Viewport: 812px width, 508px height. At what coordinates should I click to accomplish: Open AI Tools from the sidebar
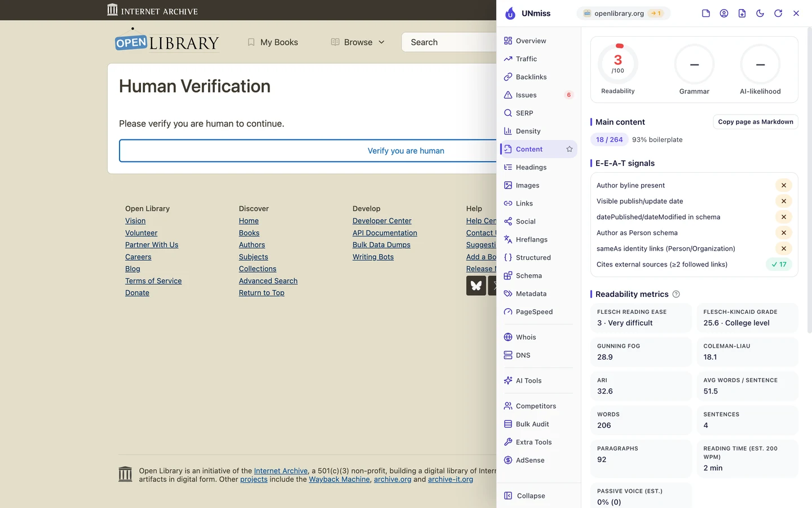539,380
